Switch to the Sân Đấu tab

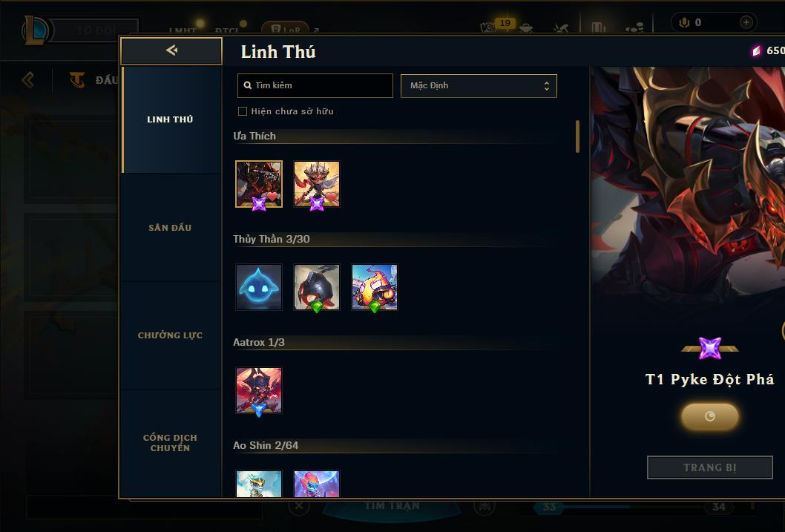point(170,228)
